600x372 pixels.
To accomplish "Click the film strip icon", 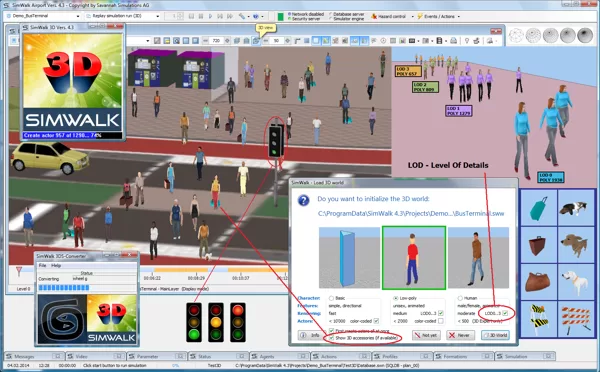I will 439,41.
